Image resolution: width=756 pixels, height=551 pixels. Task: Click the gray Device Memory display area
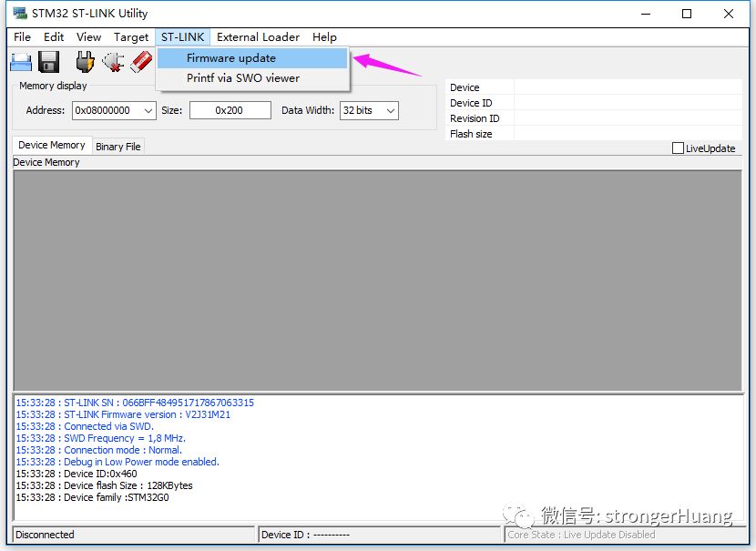coord(377,281)
